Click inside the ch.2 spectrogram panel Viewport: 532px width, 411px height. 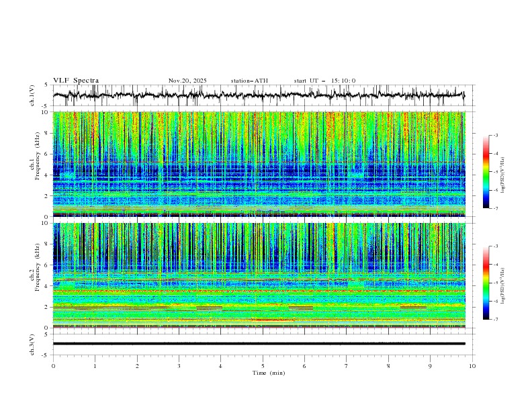pos(262,275)
